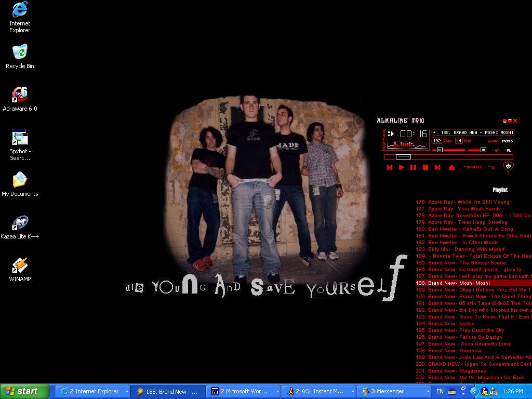Skip to the next track
Screen dimensions: 532x399
(437, 167)
